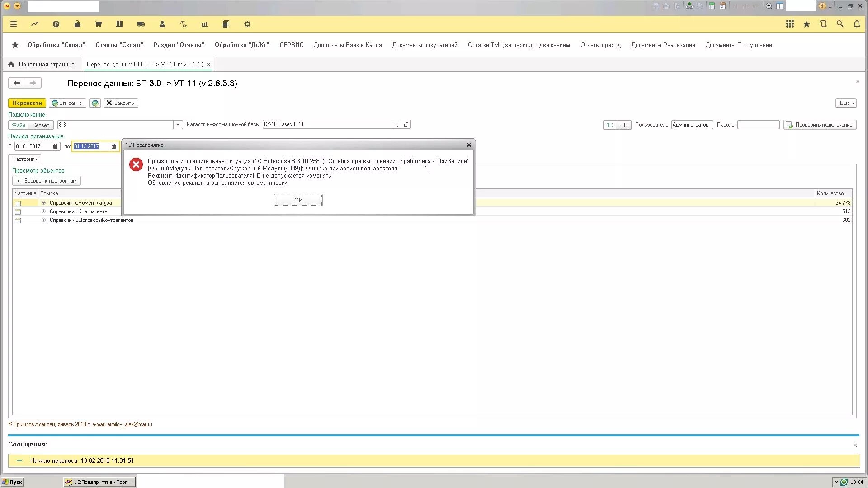Open calendar picker for end date
This screenshot has height=488, width=868.
pyautogui.click(x=113, y=146)
